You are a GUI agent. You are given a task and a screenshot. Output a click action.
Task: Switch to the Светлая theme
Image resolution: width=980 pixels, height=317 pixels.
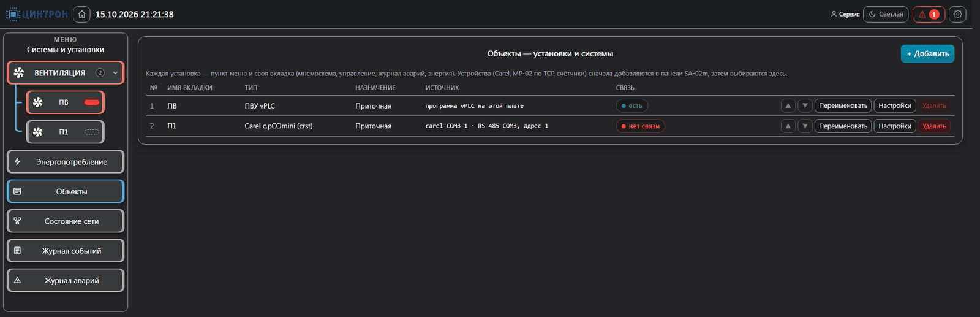coord(886,14)
